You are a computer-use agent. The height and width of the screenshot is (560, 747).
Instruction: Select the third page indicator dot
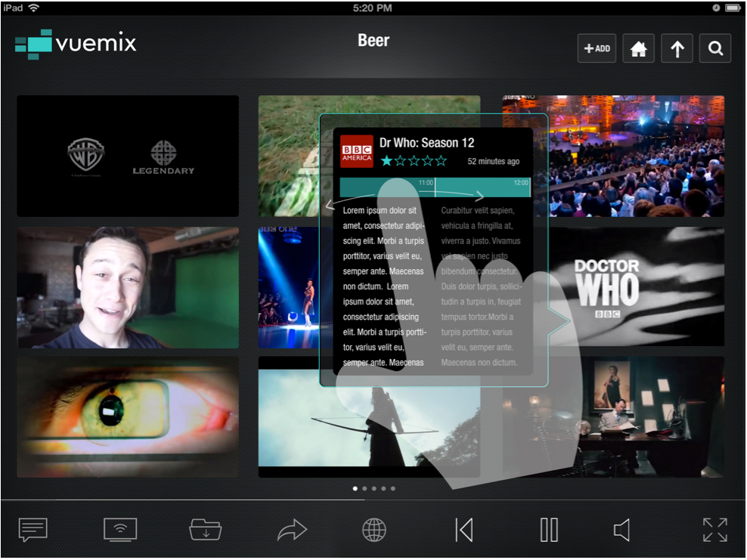[374, 488]
